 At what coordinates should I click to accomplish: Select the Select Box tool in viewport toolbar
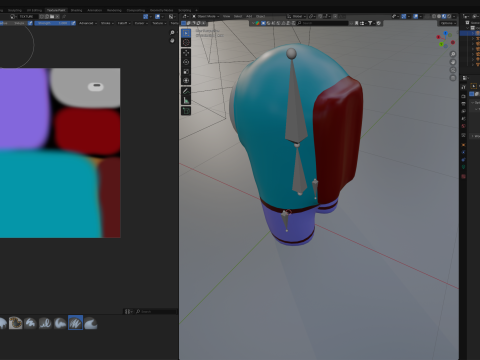pos(186,33)
